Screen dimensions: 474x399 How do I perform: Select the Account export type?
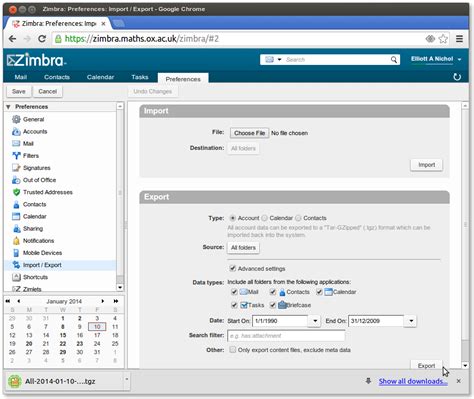233,218
